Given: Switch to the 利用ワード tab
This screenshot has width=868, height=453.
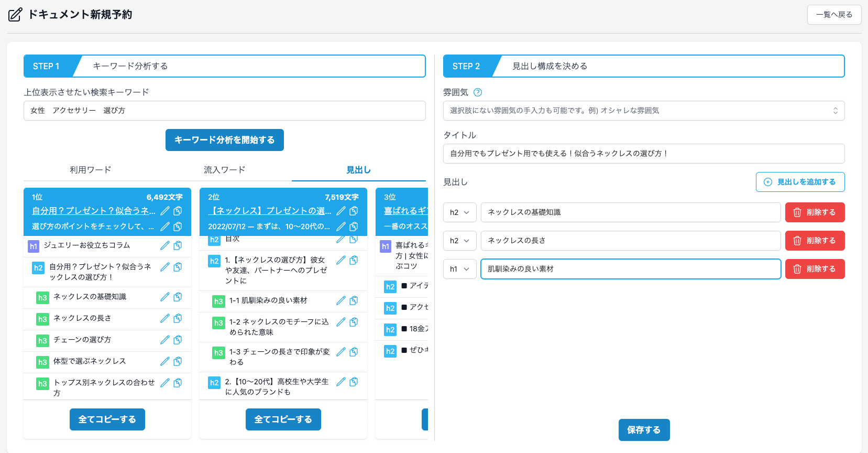Looking at the screenshot, I should 91,170.
